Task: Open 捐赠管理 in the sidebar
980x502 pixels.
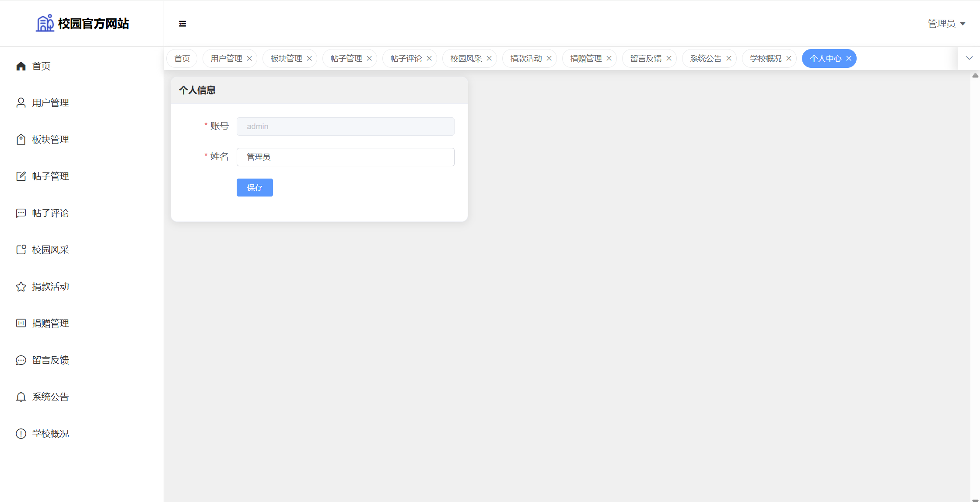Action: [50, 323]
